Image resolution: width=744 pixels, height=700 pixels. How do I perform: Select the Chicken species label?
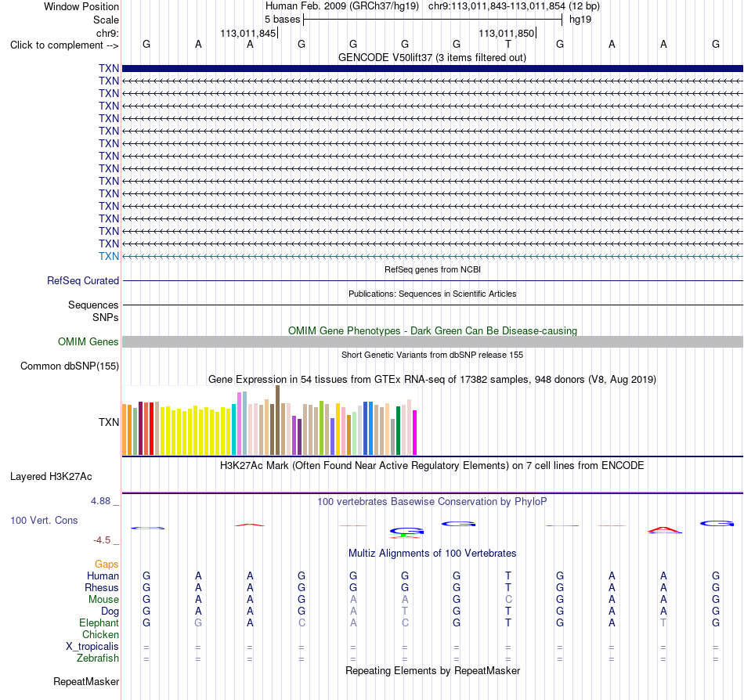tap(100, 634)
